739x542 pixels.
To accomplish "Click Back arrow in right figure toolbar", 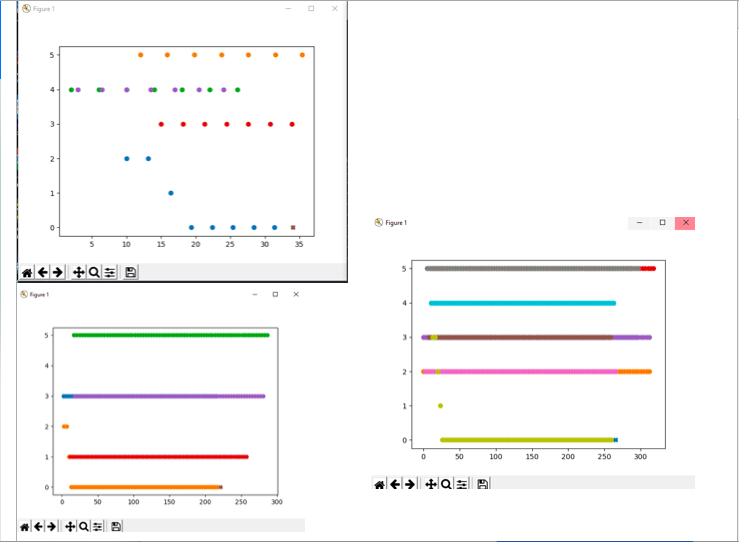I will (395, 484).
